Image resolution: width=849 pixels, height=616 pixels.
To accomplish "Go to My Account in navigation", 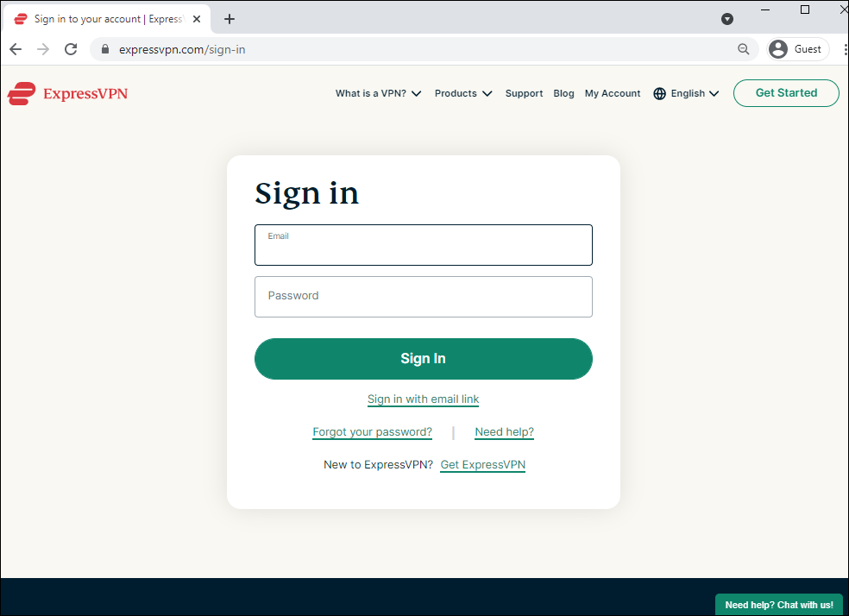I will pyautogui.click(x=613, y=94).
